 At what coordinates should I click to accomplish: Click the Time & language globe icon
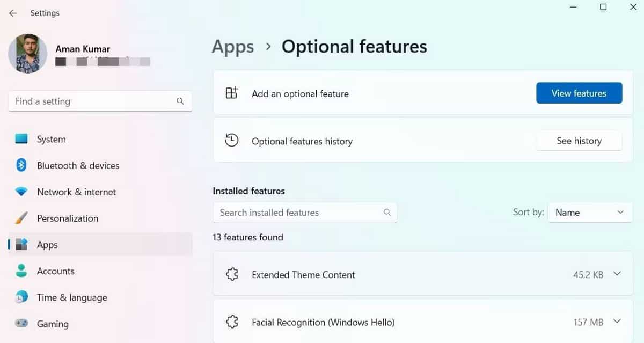[21, 297]
